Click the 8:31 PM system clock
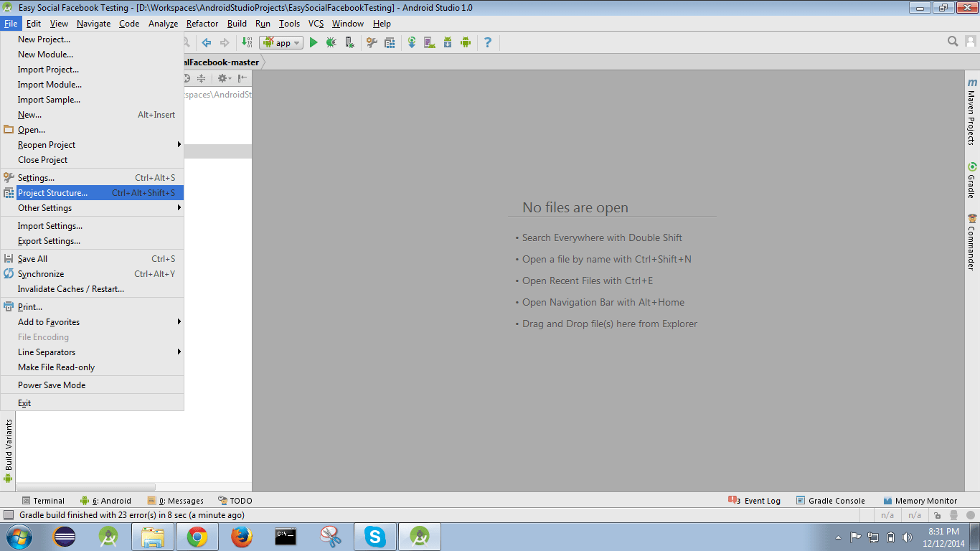Screen dimensions: 980x551 [x=943, y=532]
